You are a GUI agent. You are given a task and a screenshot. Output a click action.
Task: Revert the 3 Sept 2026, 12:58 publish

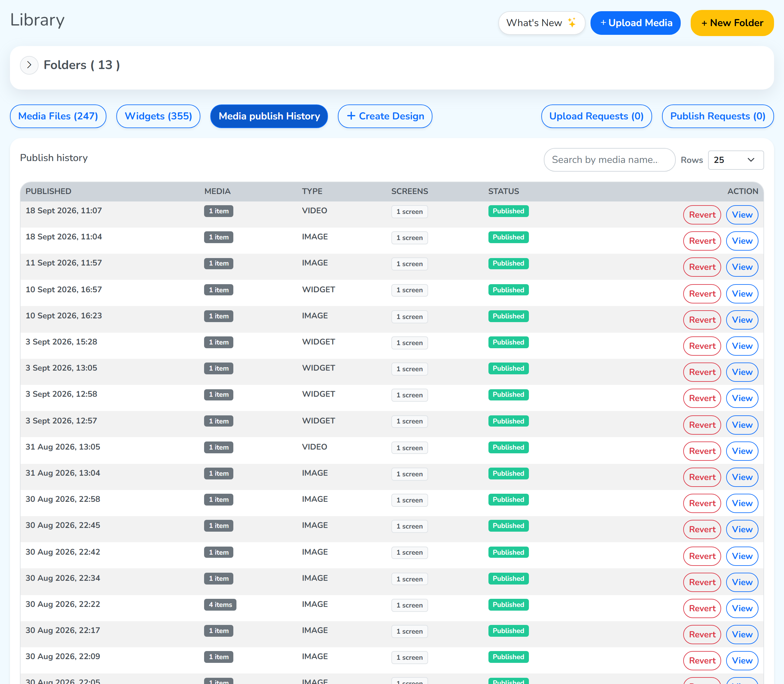pos(702,398)
